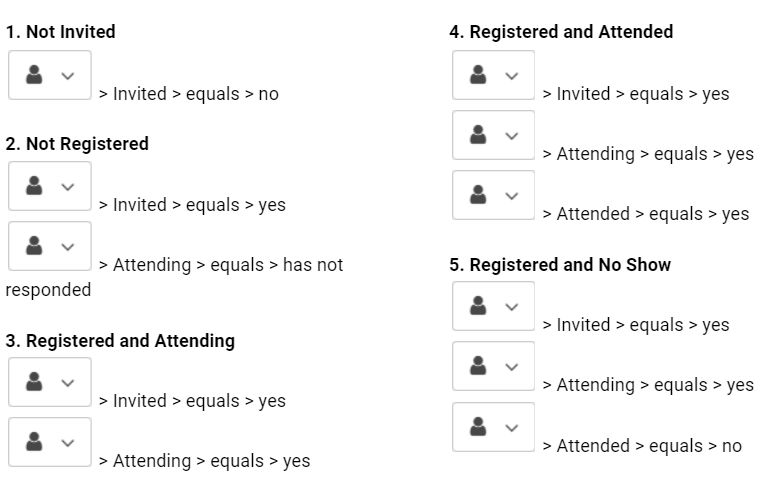Select the person icon for Not Registered's Invited rule
Viewport: 771px width, 482px height.
pyautogui.click(x=34, y=186)
